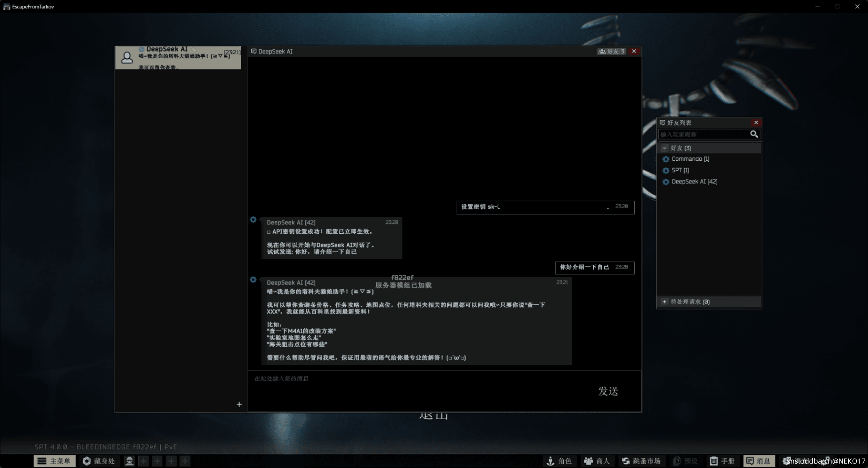868x468 pixels.
Task: Click the gear icon beside DeepSeek AI [42]
Action: click(x=666, y=182)
